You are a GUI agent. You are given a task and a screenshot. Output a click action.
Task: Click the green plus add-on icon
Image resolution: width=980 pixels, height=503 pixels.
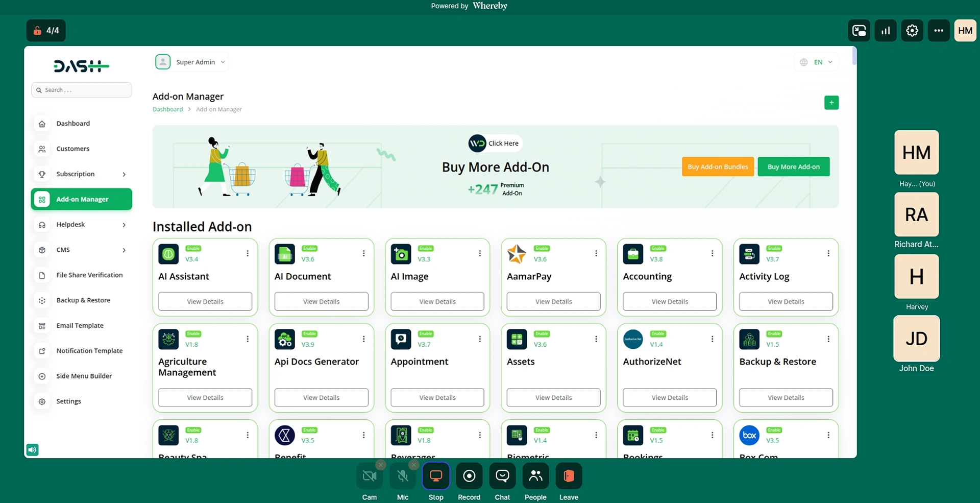831,103
